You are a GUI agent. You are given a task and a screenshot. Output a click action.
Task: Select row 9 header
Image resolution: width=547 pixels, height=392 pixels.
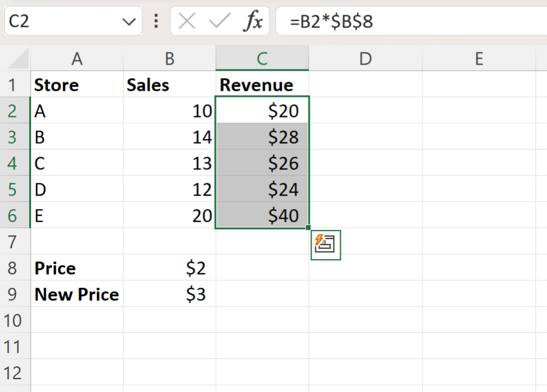click(x=15, y=294)
